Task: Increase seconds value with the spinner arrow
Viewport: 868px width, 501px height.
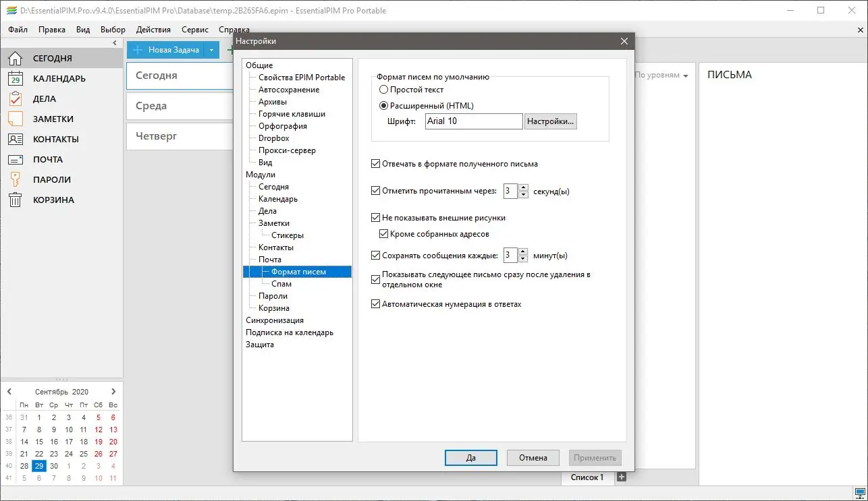Action: (522, 187)
